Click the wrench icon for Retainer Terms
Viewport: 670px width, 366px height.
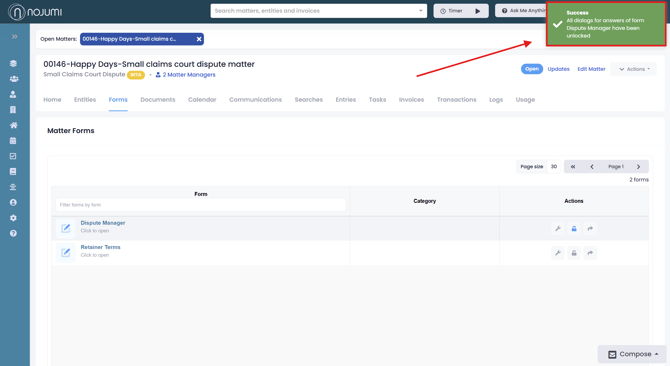click(558, 253)
